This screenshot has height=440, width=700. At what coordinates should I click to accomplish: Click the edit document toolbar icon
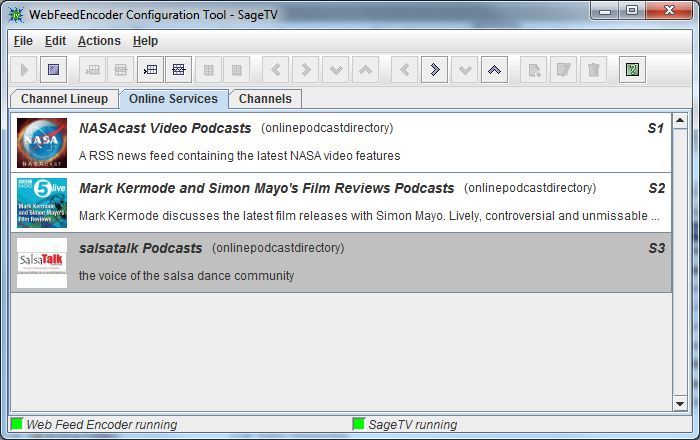coord(564,70)
